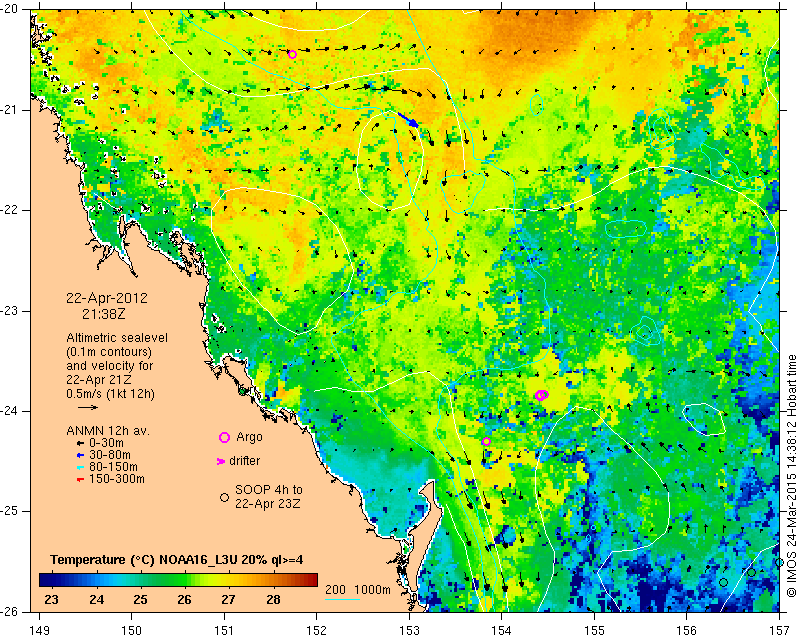Click the longitude axis label '149'

pos(40,631)
